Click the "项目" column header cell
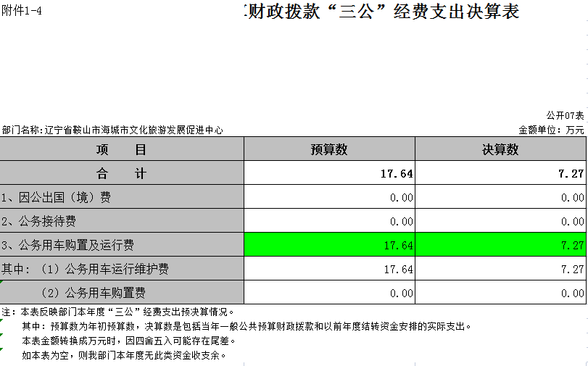This screenshot has height=366, width=588. coord(122,149)
